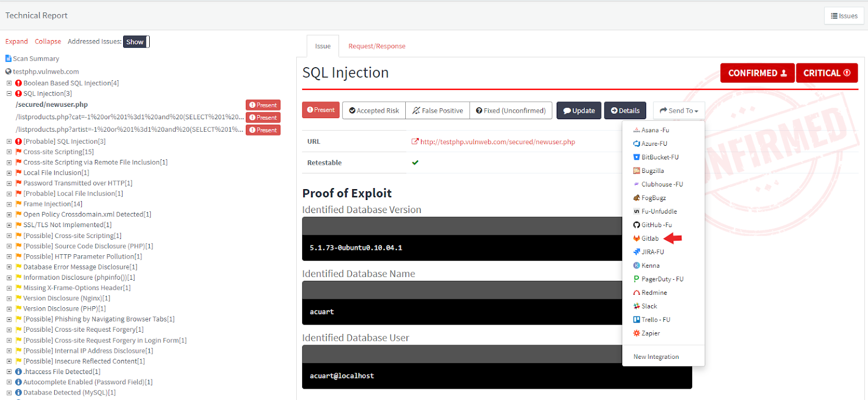Click the blue info icon of .htaccess File Detected
The height and width of the screenshot is (400, 868).
point(18,372)
